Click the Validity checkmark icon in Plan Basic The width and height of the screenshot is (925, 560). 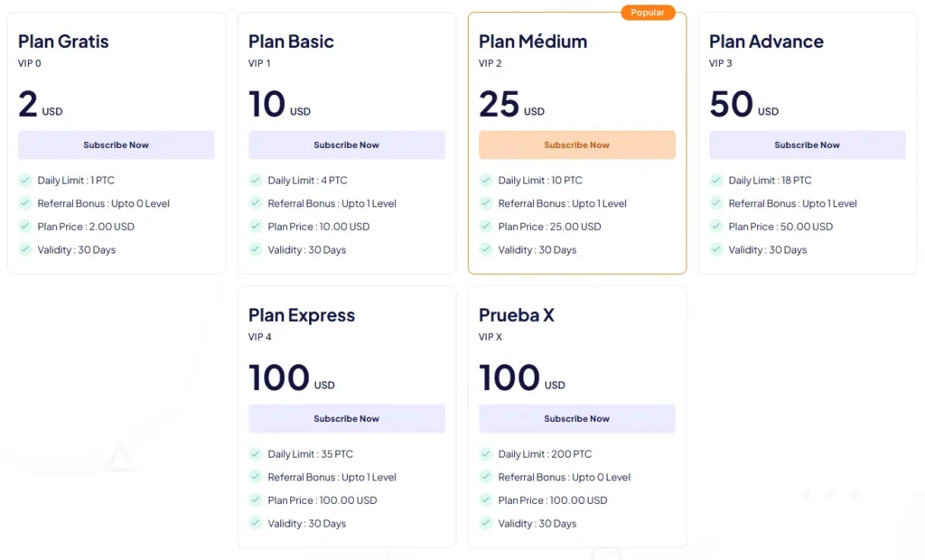256,249
